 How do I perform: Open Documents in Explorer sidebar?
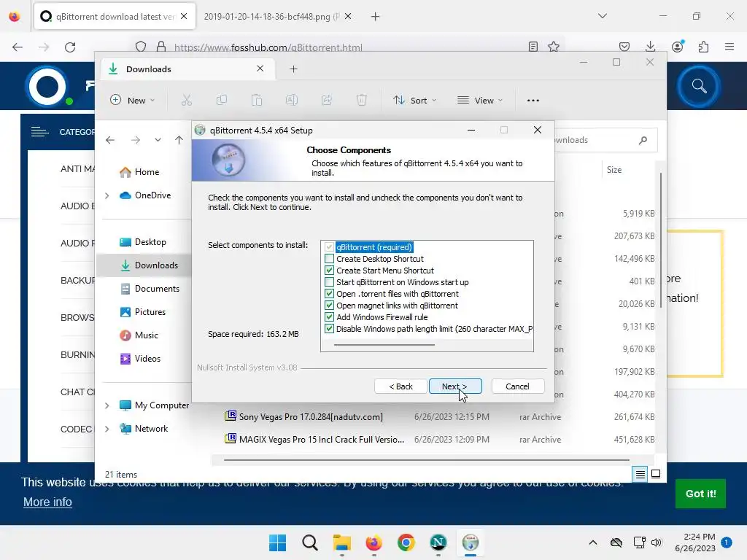[149, 289]
